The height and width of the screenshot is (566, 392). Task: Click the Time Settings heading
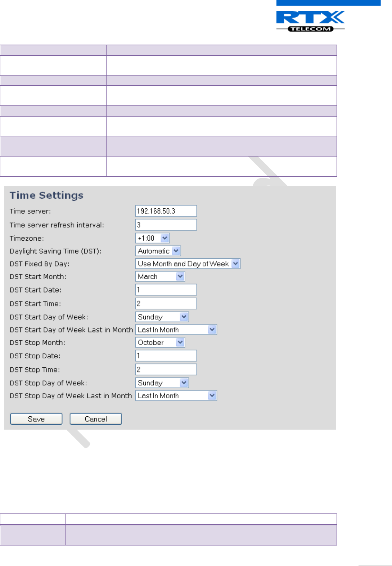click(46, 195)
